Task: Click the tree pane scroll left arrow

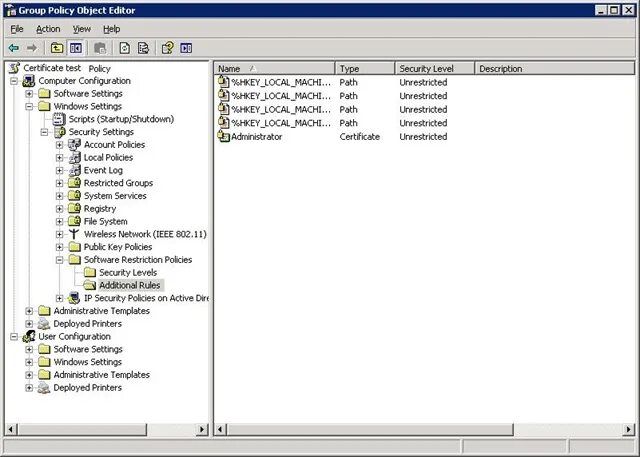Action: (x=11, y=429)
